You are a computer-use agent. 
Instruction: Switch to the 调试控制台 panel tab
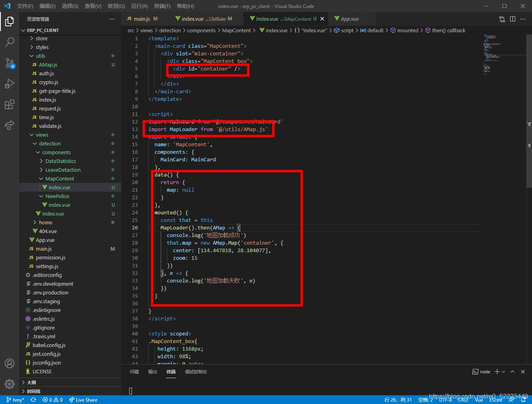point(196,372)
